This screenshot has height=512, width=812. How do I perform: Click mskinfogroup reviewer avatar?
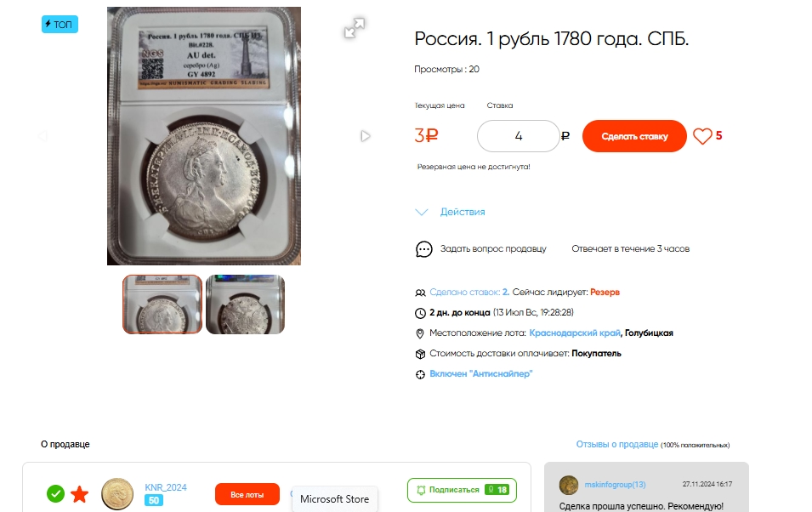[569, 485]
